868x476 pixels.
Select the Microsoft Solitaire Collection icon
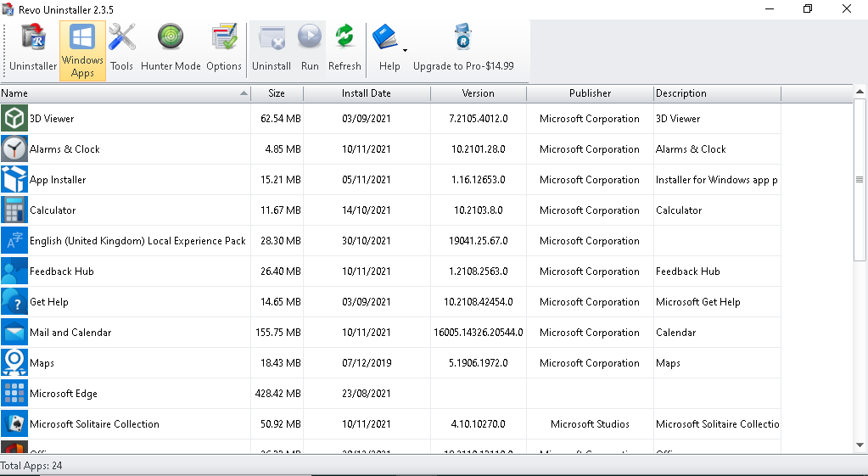14,424
